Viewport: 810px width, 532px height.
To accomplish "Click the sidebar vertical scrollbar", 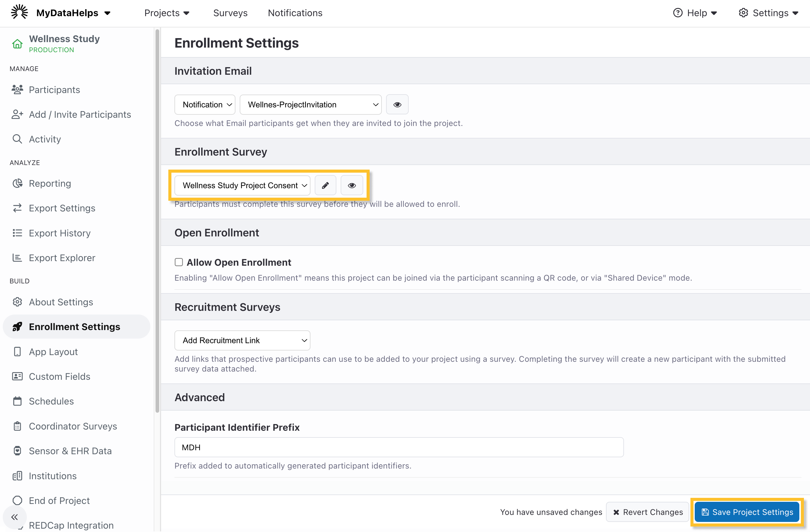I will point(157,221).
